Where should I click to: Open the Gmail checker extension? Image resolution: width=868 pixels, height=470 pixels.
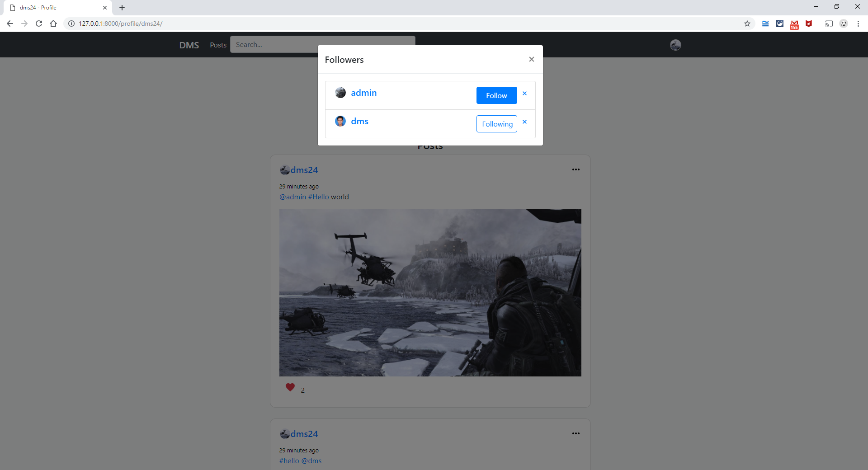pyautogui.click(x=794, y=24)
